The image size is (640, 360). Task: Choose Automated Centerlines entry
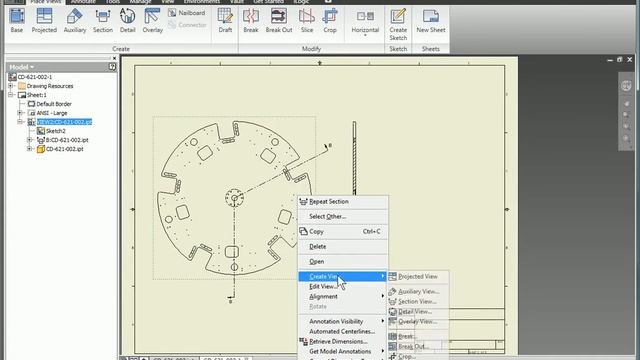click(343, 331)
